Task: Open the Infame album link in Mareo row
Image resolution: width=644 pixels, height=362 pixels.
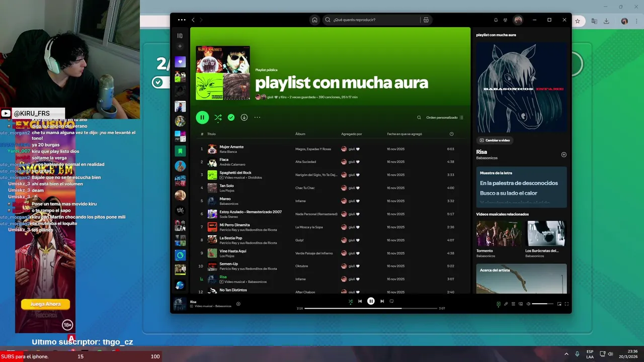Action: tap(300, 201)
